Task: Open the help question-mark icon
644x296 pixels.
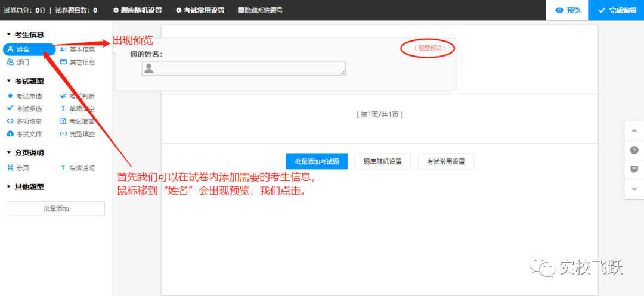Action: [634, 150]
